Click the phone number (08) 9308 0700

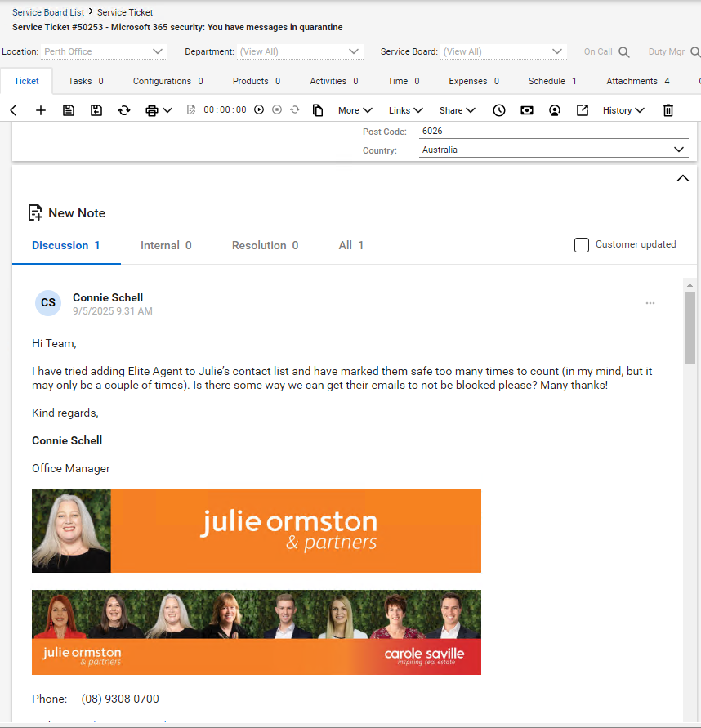point(120,699)
